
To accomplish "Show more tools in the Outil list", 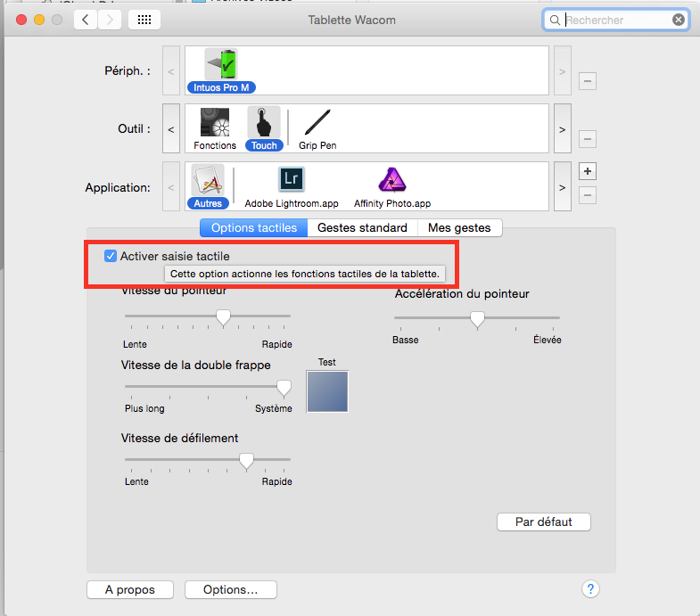I will tap(563, 128).
